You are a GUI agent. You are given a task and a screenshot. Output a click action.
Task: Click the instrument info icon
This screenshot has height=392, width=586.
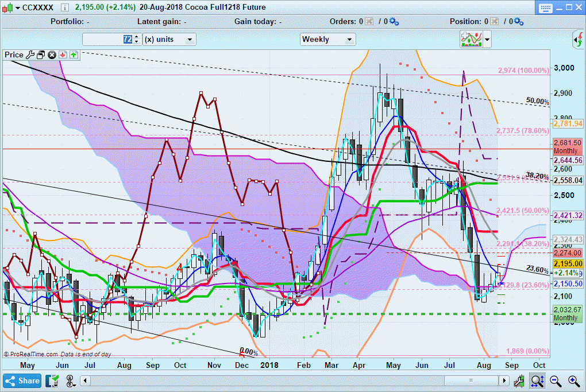point(65,7)
